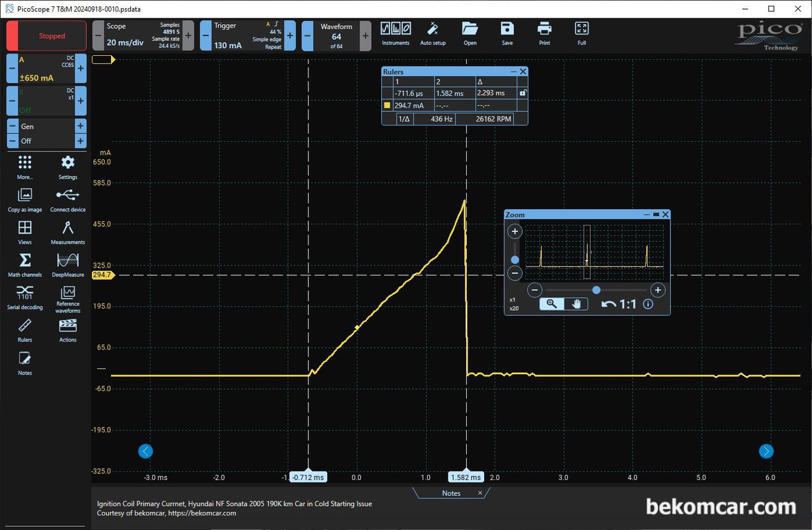Viewport: 812px width, 530px height.
Task: Open Reference waveforms
Action: pyautogui.click(x=68, y=299)
